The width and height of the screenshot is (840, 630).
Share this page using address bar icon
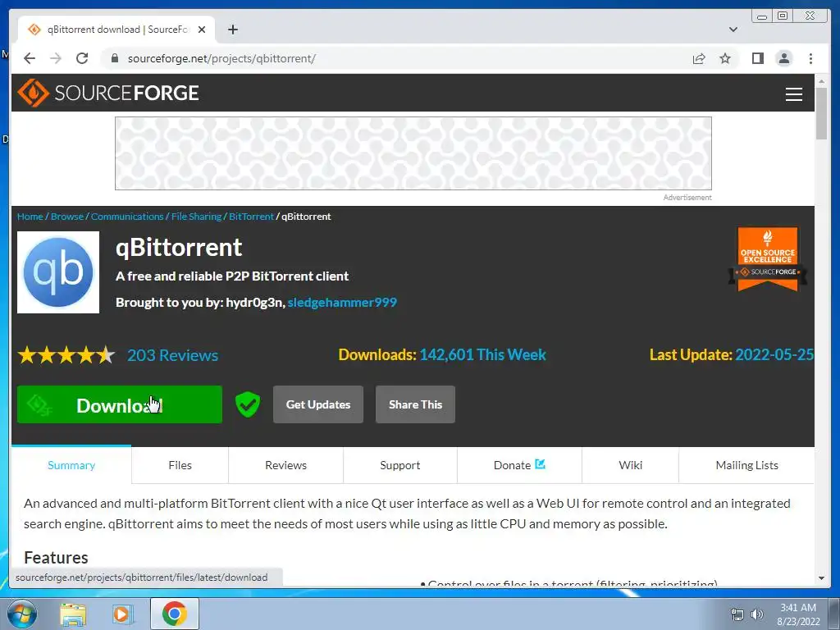(x=699, y=58)
